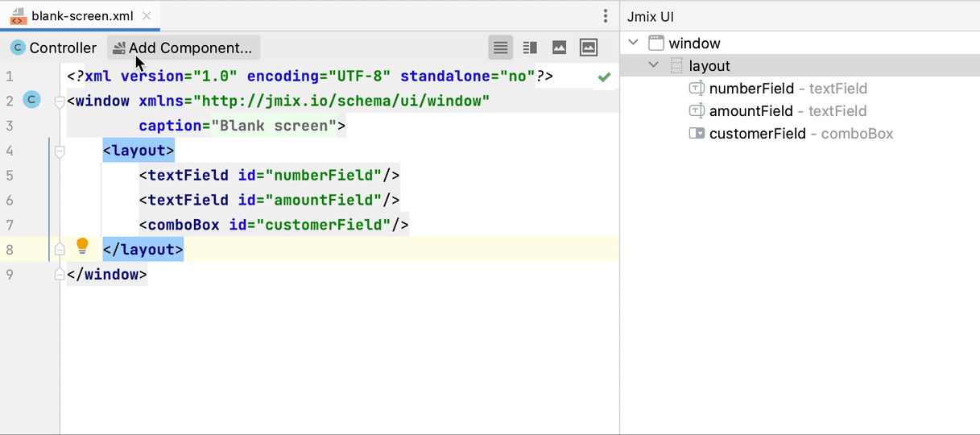Select the window tree item
This screenshot has width=980, height=435.
(x=694, y=43)
